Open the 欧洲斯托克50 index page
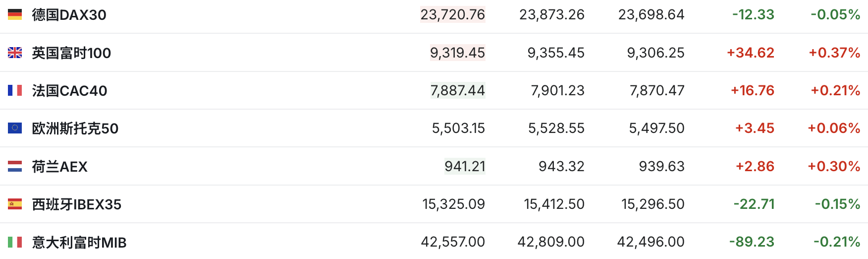The width and height of the screenshot is (868, 259). 75,129
